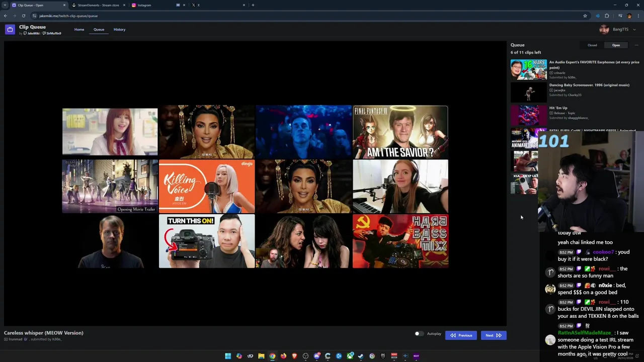Open Discord from the taskbar

point(317,356)
